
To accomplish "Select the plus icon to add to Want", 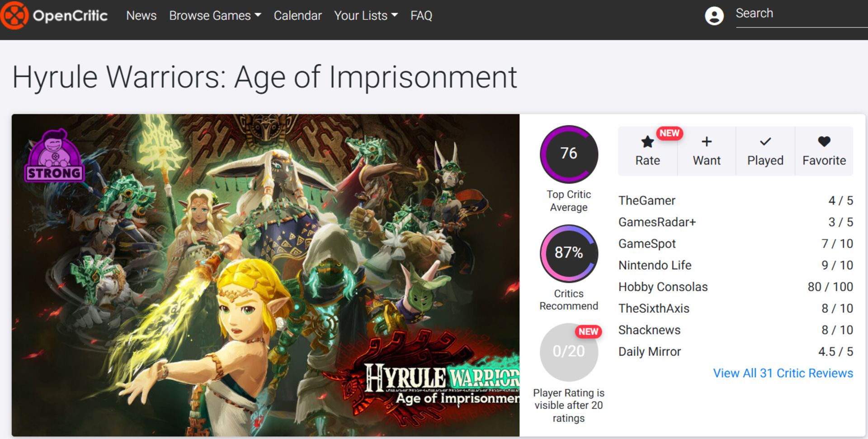I will pos(706,142).
